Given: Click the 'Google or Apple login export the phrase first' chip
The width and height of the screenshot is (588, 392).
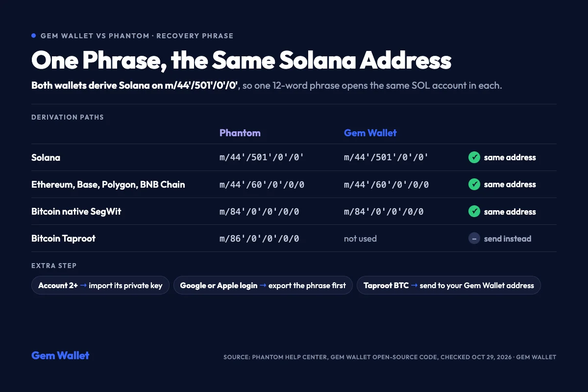Looking at the screenshot, I should coord(263,285).
